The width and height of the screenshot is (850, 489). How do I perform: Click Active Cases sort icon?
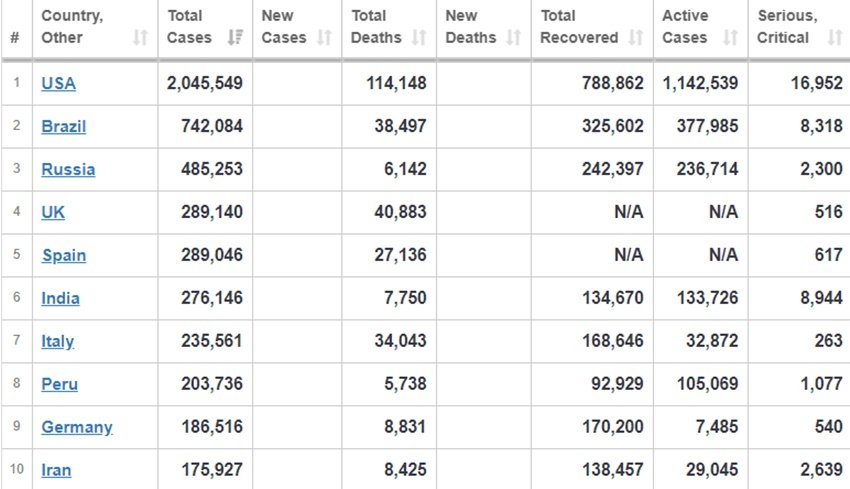730,37
